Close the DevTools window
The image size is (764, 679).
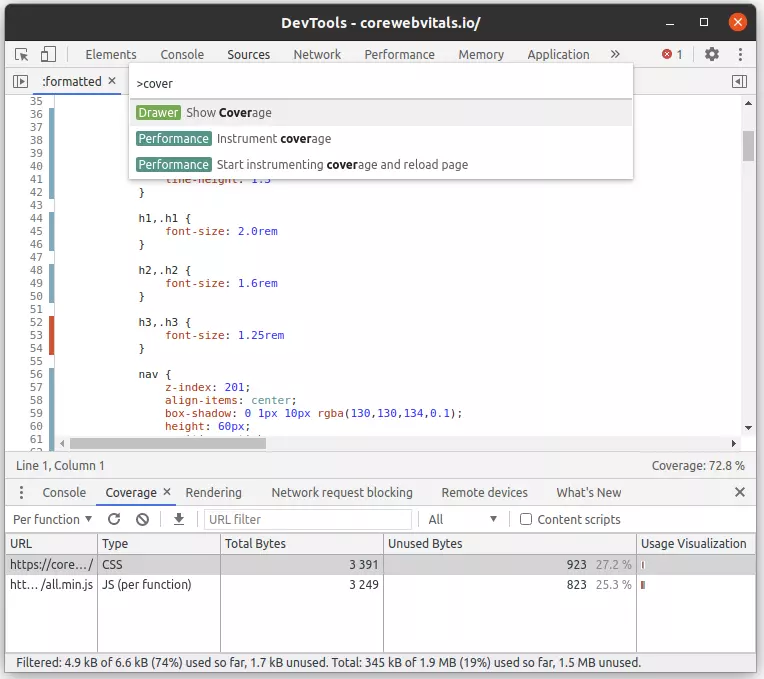(x=738, y=22)
